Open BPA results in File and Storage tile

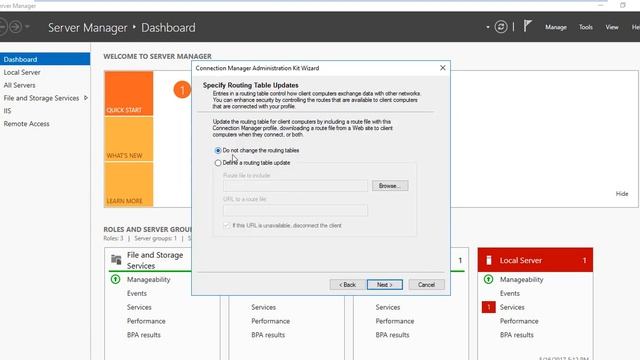[x=144, y=335]
